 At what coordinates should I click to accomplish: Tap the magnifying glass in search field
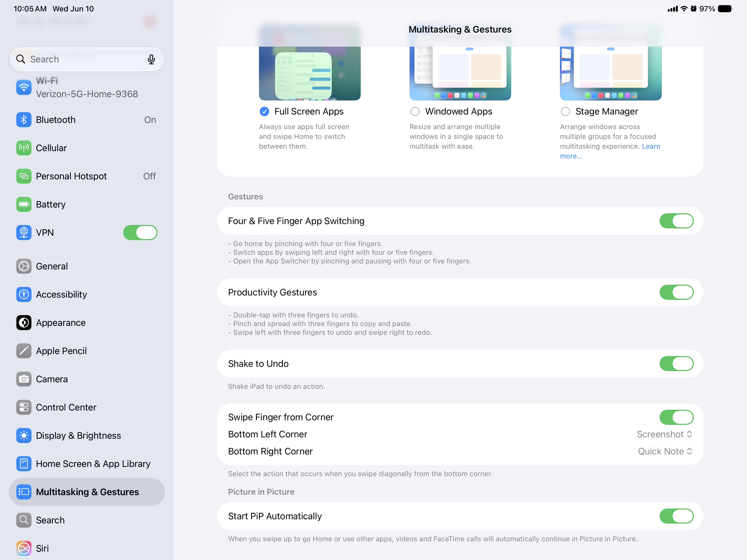(x=21, y=59)
